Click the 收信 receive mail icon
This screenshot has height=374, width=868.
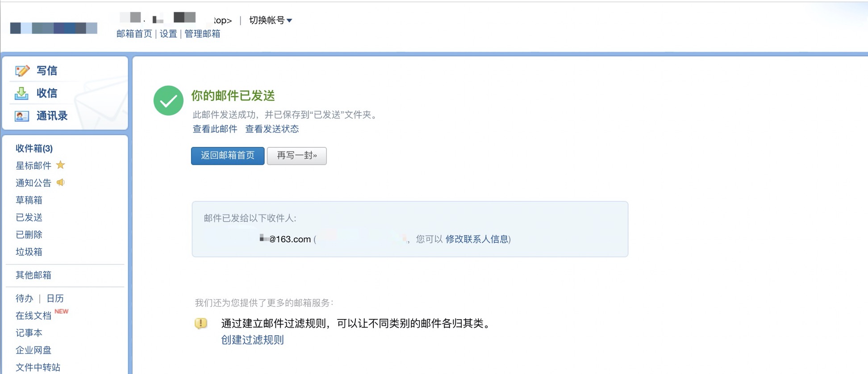[22, 93]
